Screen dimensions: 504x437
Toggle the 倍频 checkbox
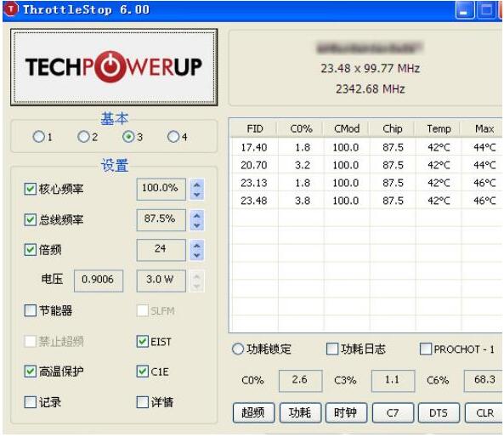coord(31,249)
